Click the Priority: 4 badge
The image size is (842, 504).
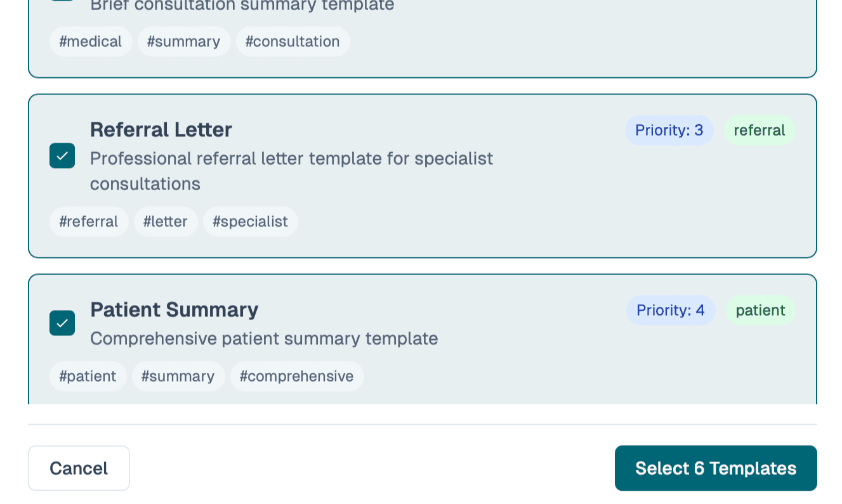(670, 310)
